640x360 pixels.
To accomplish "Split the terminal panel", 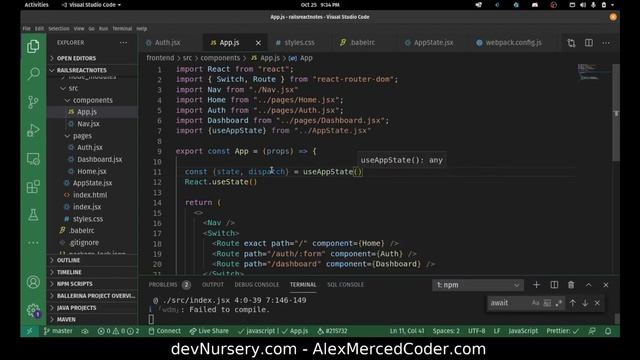I will click(x=554, y=285).
